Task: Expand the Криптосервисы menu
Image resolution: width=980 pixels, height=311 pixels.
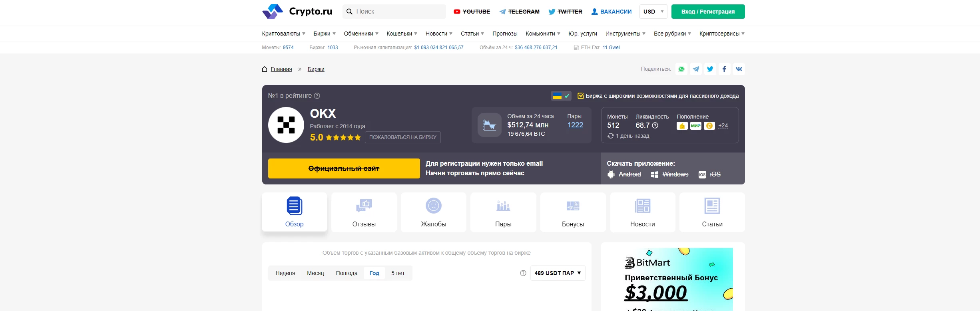Action: click(x=722, y=34)
